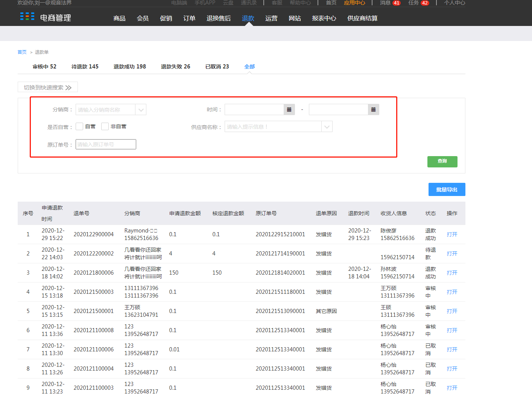Click 打开 for refund 2020121100006
The width and height of the screenshot is (532, 395).
452,349
